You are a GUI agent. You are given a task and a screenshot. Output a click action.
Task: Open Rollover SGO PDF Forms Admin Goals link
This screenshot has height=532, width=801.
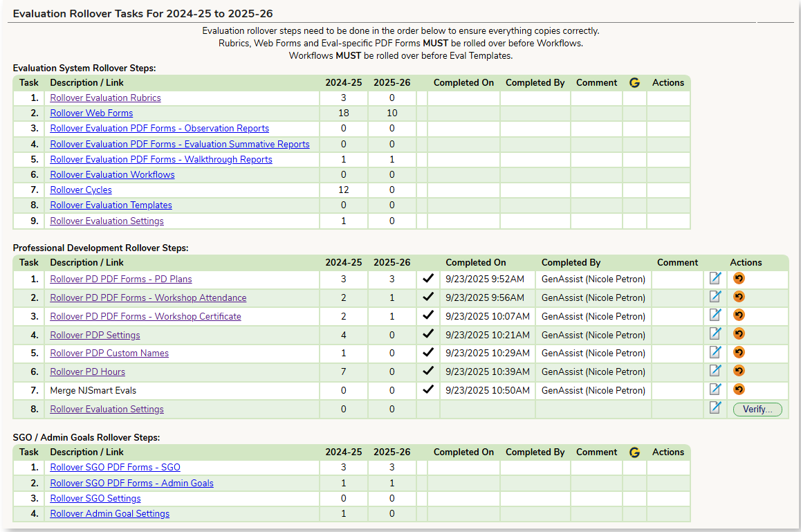(x=132, y=483)
